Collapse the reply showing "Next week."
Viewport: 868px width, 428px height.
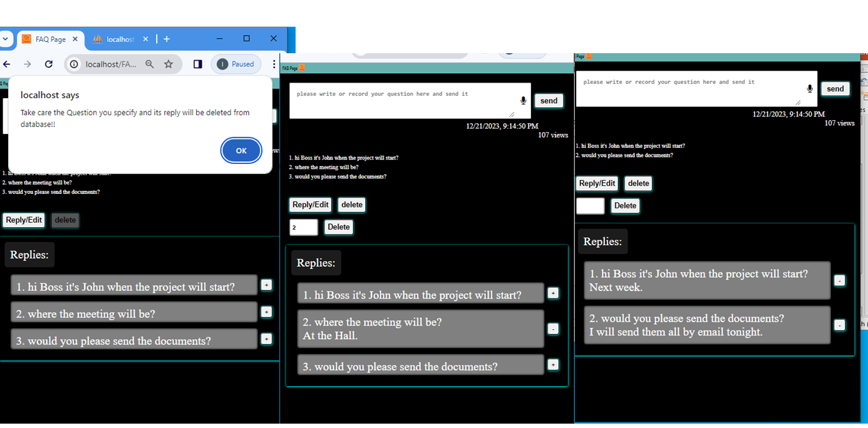(x=840, y=280)
